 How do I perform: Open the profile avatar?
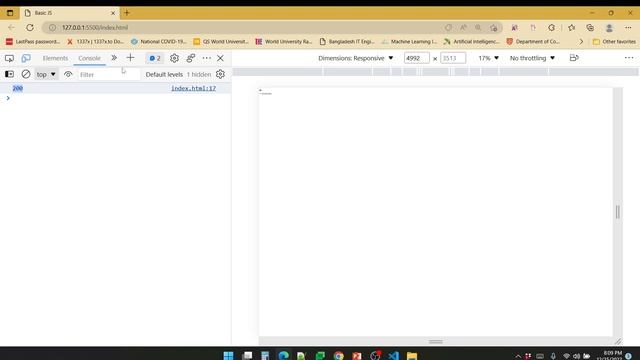pos(609,27)
